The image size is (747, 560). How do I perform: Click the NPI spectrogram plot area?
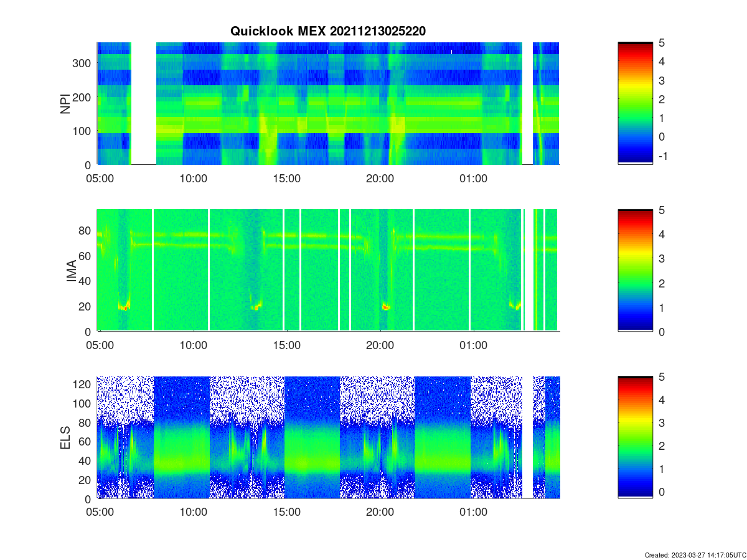click(x=328, y=103)
